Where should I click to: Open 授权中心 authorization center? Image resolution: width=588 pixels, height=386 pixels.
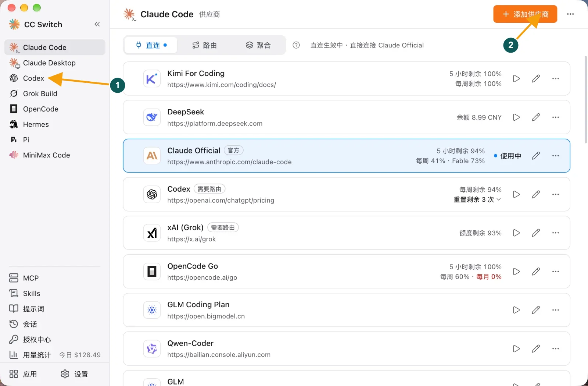click(x=55, y=340)
